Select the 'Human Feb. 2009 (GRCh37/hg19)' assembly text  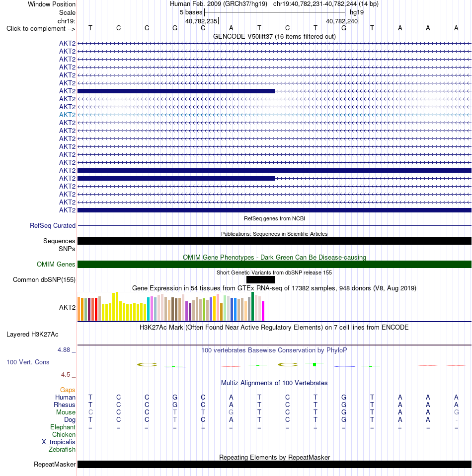coord(219,4)
